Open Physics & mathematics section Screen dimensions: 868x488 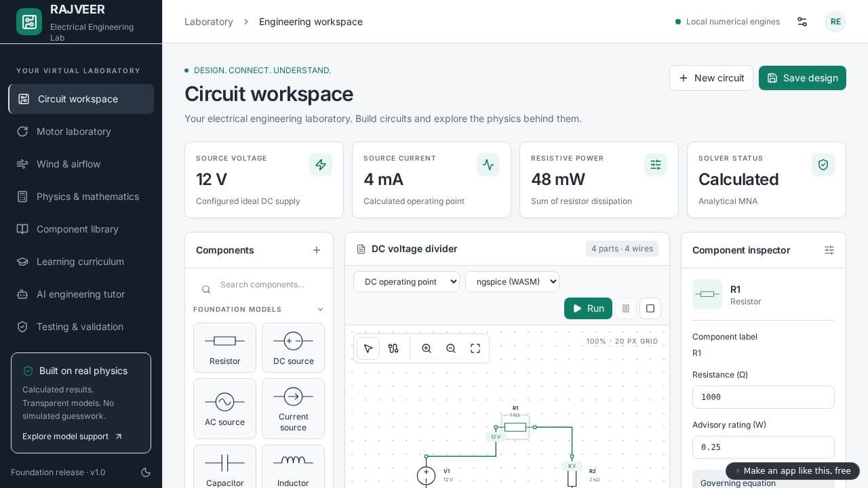point(81,197)
